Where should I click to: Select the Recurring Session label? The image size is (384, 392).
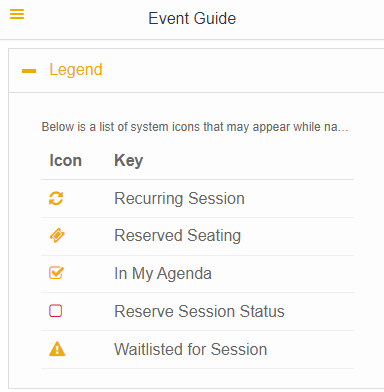click(179, 199)
